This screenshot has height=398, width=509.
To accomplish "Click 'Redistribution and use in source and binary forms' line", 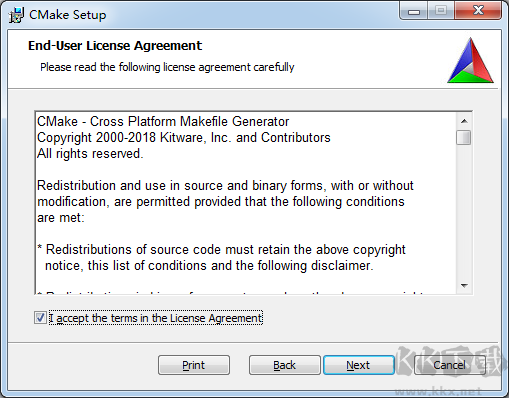I will 225,185.
